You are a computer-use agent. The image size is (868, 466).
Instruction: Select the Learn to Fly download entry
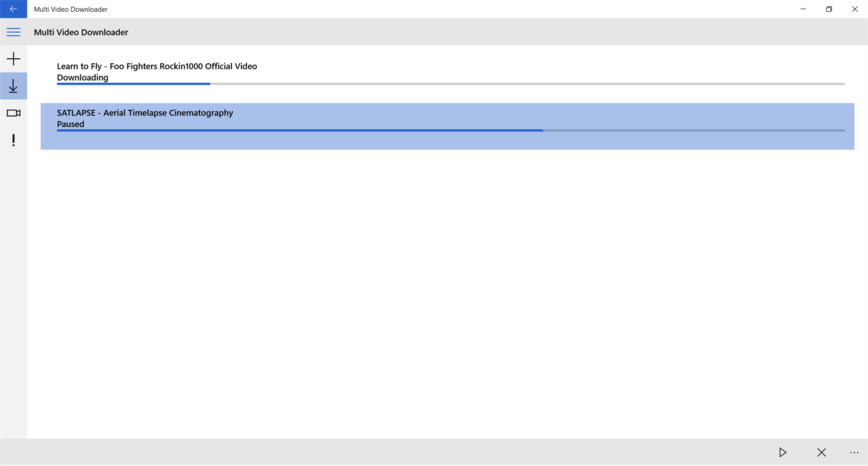tap(434, 71)
